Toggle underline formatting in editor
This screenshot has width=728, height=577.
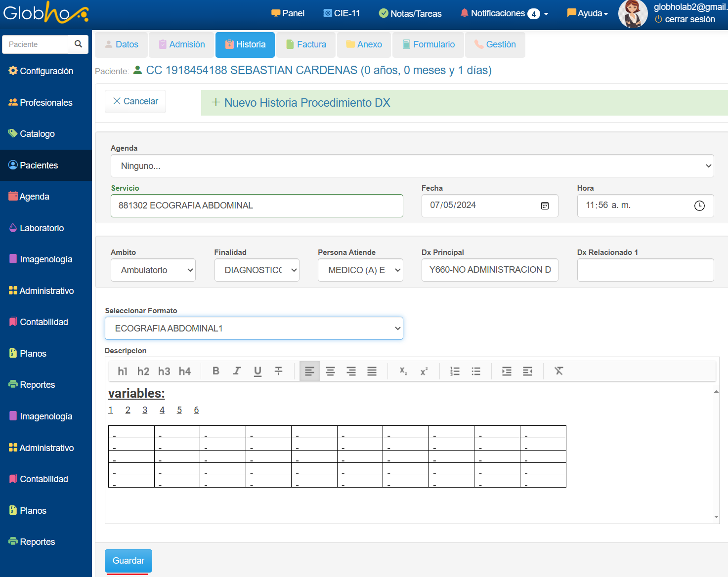pos(257,371)
